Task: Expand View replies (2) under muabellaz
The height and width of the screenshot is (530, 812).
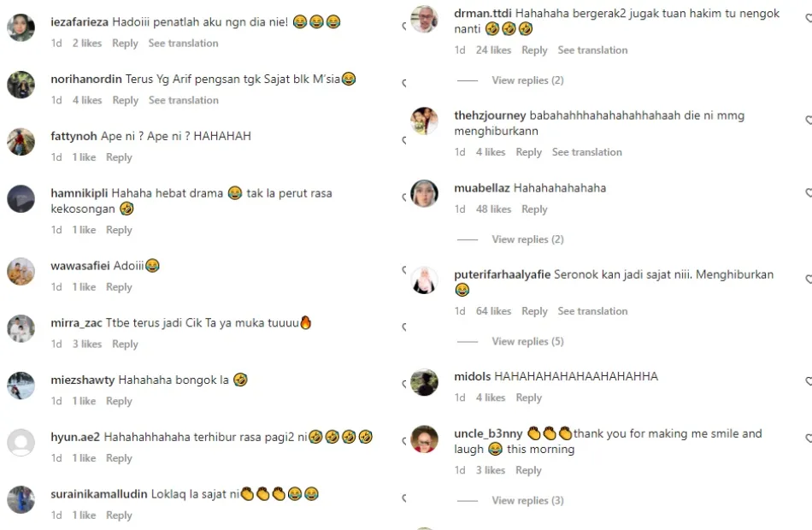Action: (x=527, y=239)
